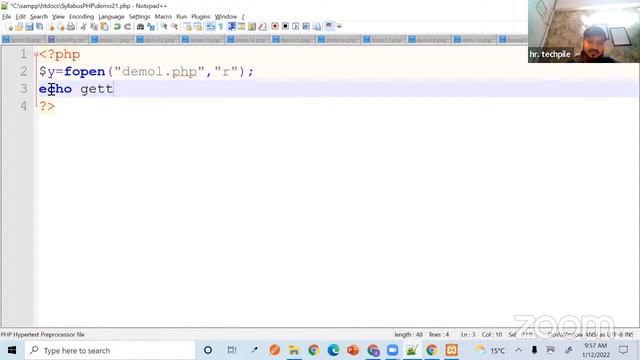This screenshot has height=360, width=640.
Task: Open the Encoding menu
Action: coord(81,17)
